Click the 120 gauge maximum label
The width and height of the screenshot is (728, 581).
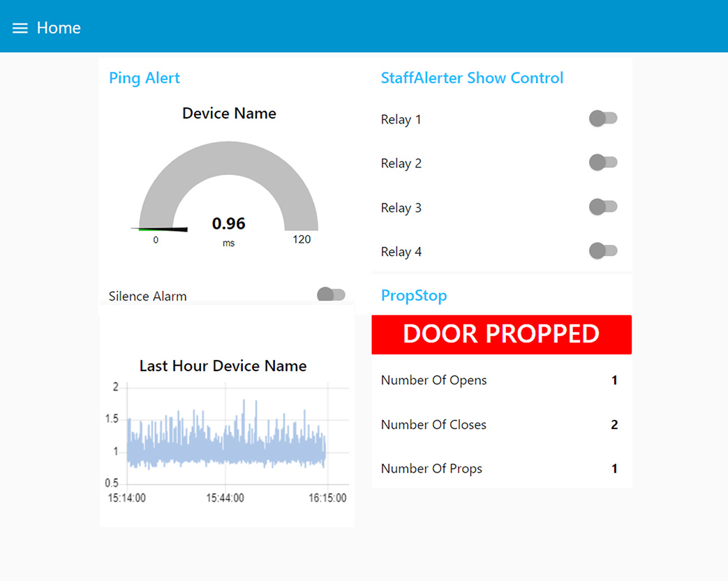(x=301, y=239)
